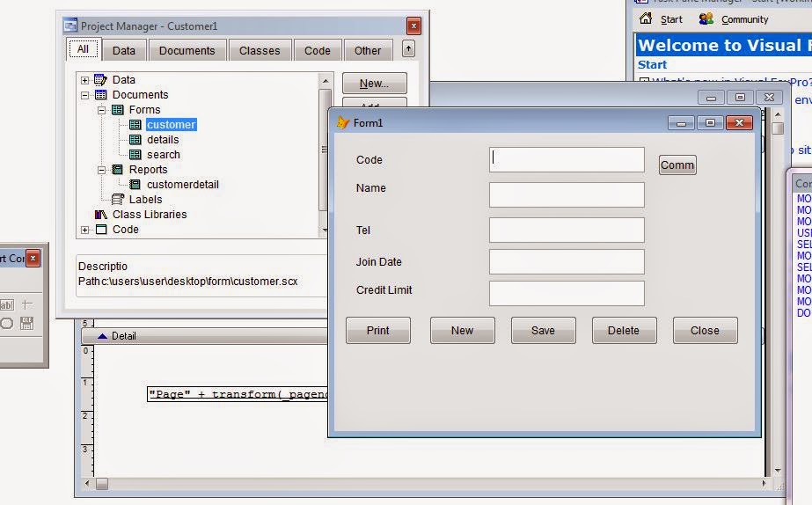This screenshot has width=812, height=505.
Task: Select the Page transform expression field in report
Action: point(238,394)
